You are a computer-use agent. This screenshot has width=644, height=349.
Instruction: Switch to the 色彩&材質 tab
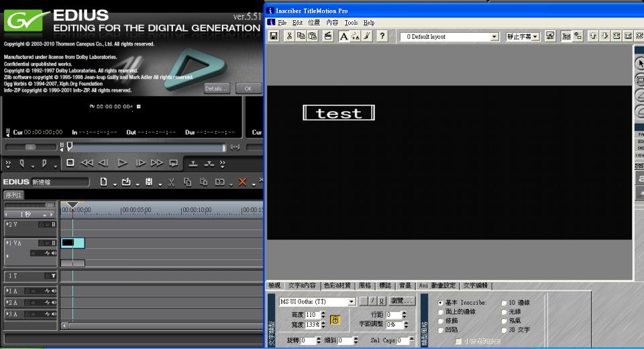337,285
